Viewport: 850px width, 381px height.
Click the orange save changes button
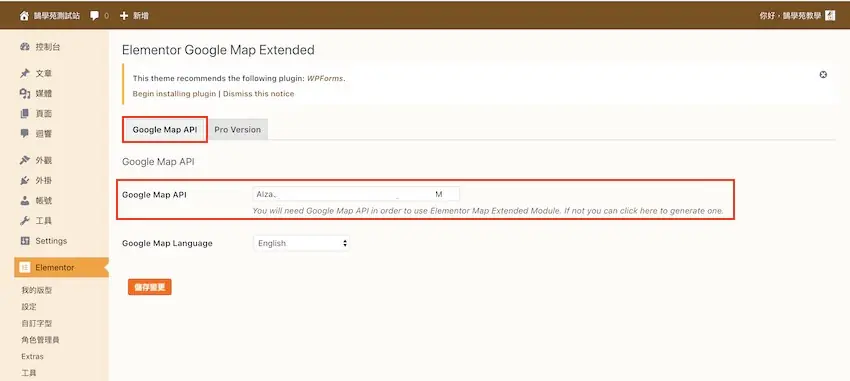(x=150, y=287)
